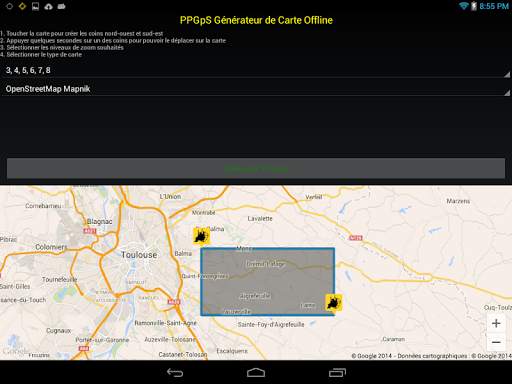
Task: Tap the south-east corner marker on the map
Action: [x=334, y=303]
